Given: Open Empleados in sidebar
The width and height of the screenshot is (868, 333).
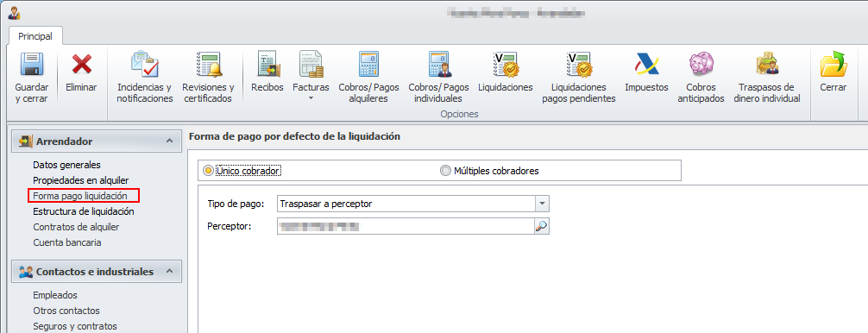Looking at the screenshot, I should [55, 295].
